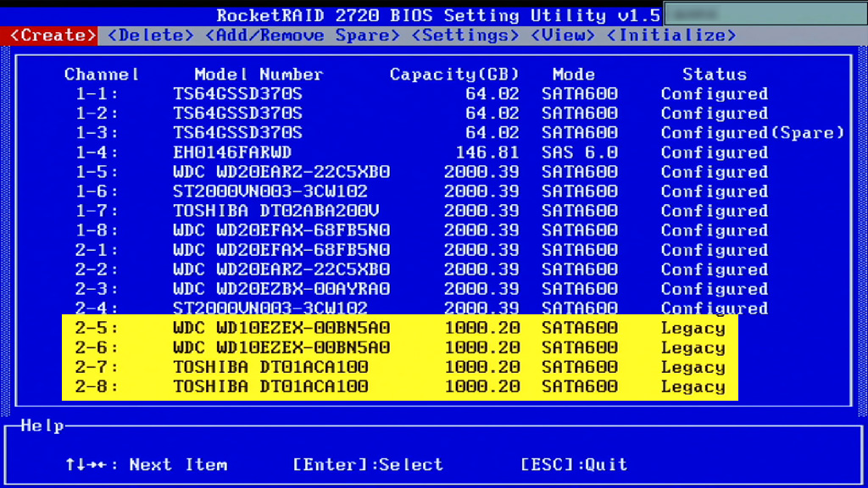
Task: Click channel 2-6 label
Action: [x=97, y=347]
